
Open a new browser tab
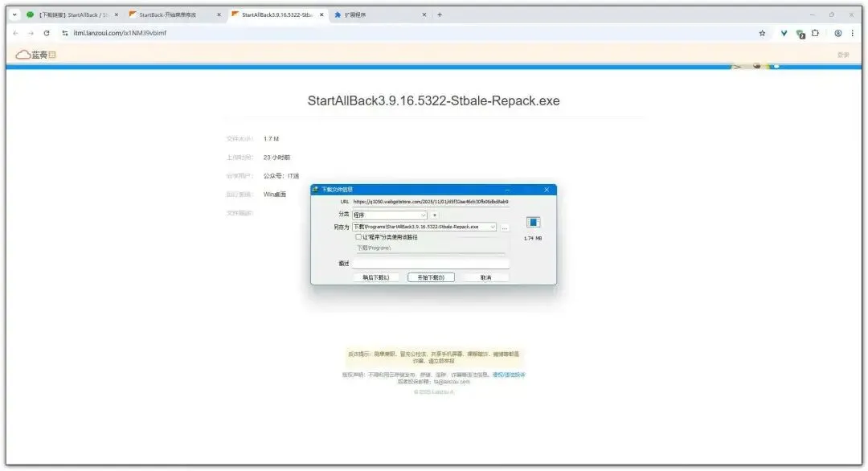point(440,15)
